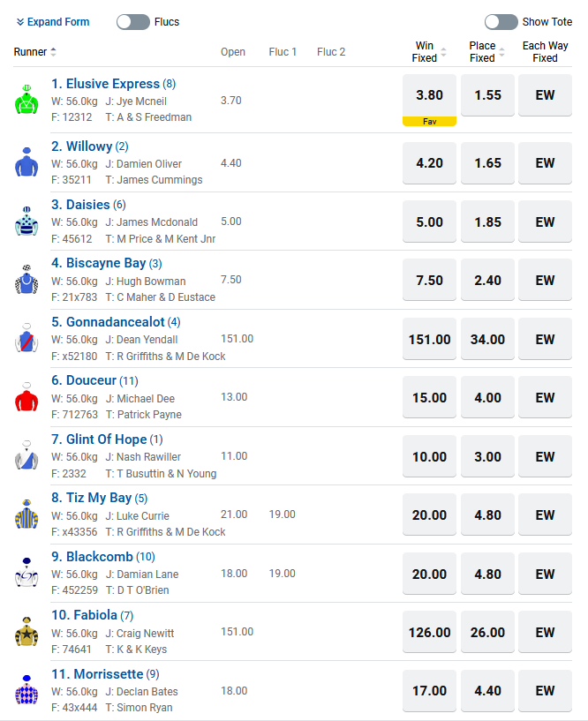
Task: Select Willowy place odds 1.65
Action: [487, 163]
